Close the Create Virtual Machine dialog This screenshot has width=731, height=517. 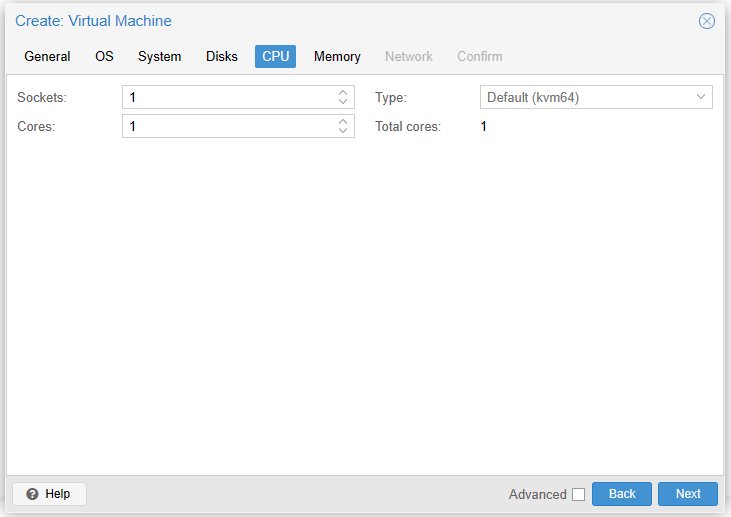pyautogui.click(x=707, y=21)
